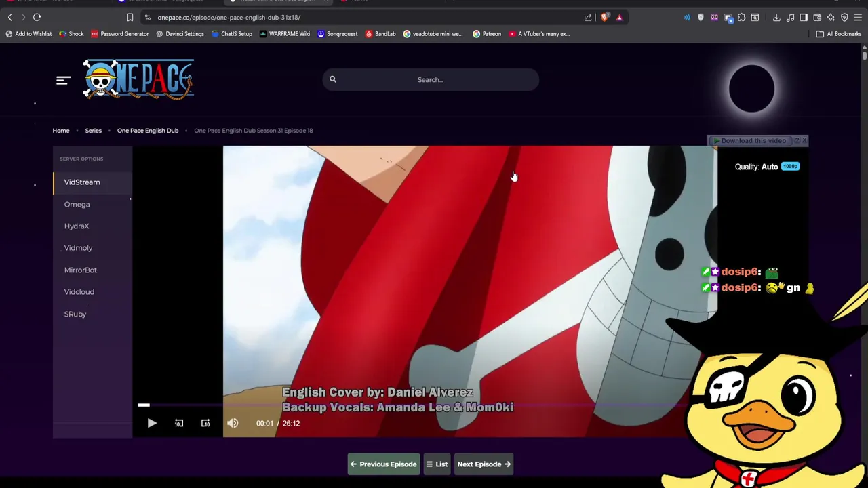Open BandLab bookmark
This screenshot has width=868, height=488.
pyautogui.click(x=380, y=33)
